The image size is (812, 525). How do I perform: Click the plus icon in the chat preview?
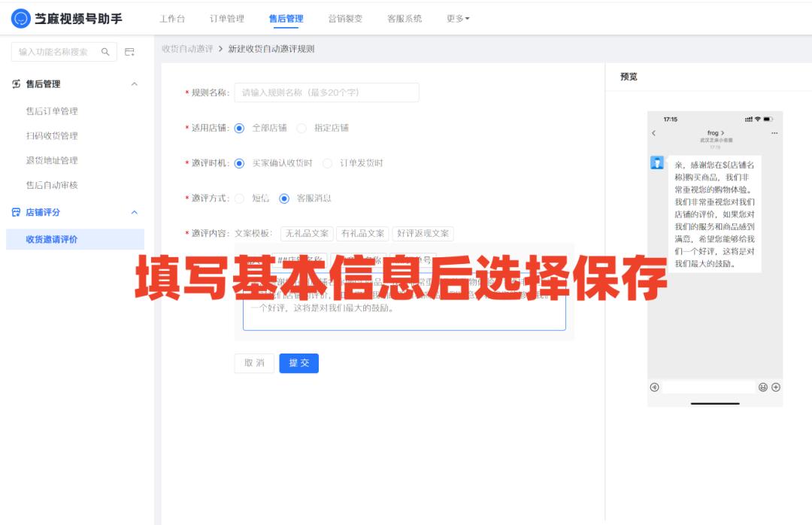[x=775, y=387]
